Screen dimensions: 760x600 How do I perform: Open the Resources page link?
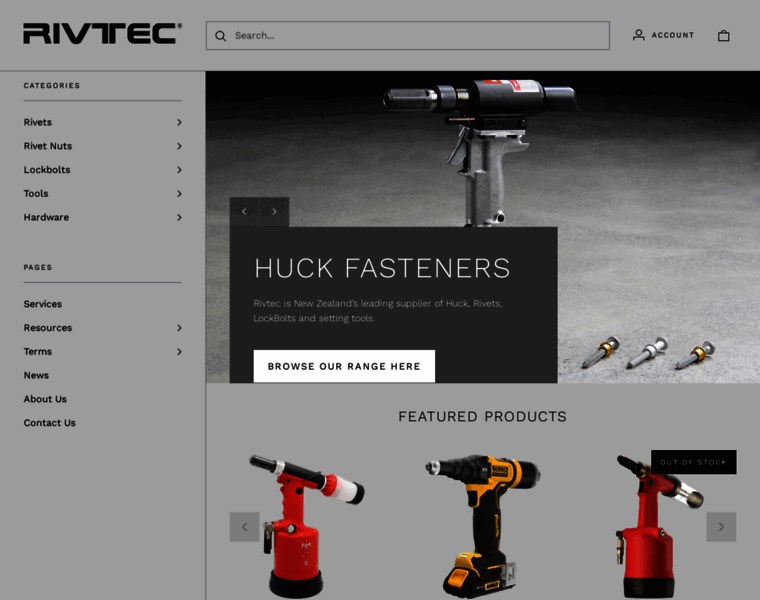pyautogui.click(x=48, y=328)
